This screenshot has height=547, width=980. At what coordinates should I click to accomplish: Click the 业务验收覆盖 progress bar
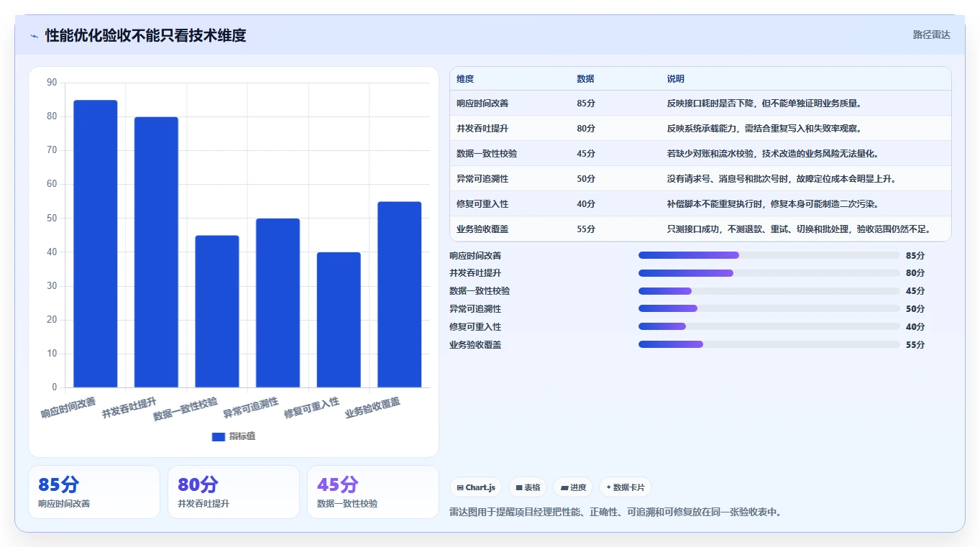click(x=769, y=344)
